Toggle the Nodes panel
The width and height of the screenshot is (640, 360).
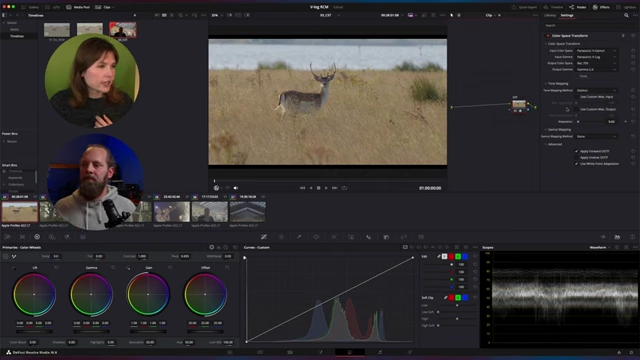(x=578, y=7)
